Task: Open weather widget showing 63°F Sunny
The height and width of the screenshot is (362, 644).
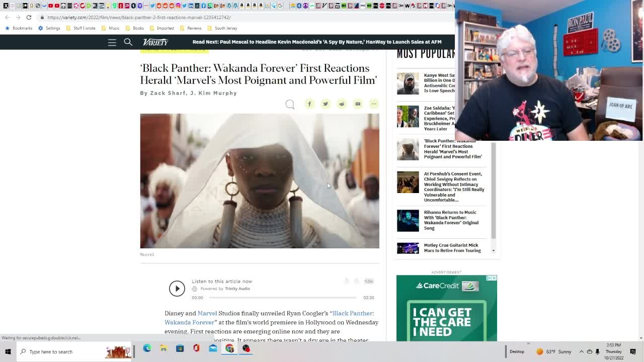Action: tap(553, 352)
